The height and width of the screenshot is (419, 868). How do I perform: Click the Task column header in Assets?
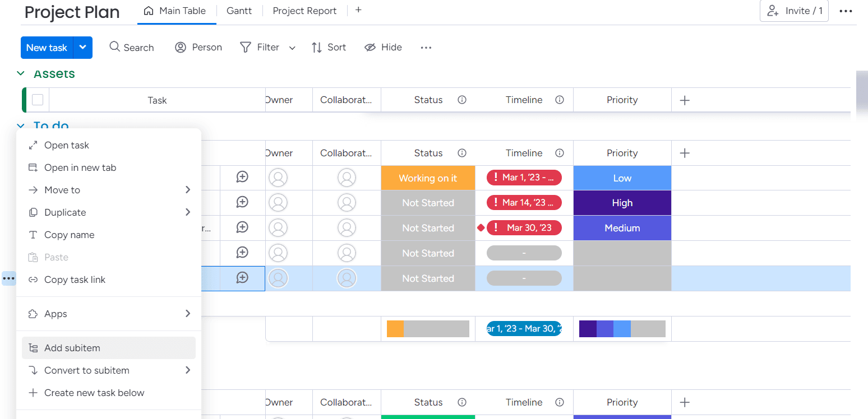coord(157,100)
